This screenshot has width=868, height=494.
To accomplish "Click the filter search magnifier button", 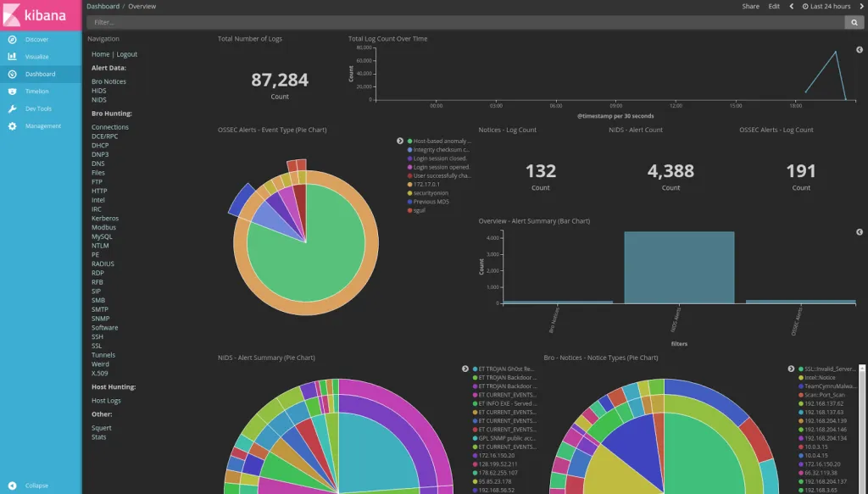I will click(856, 23).
